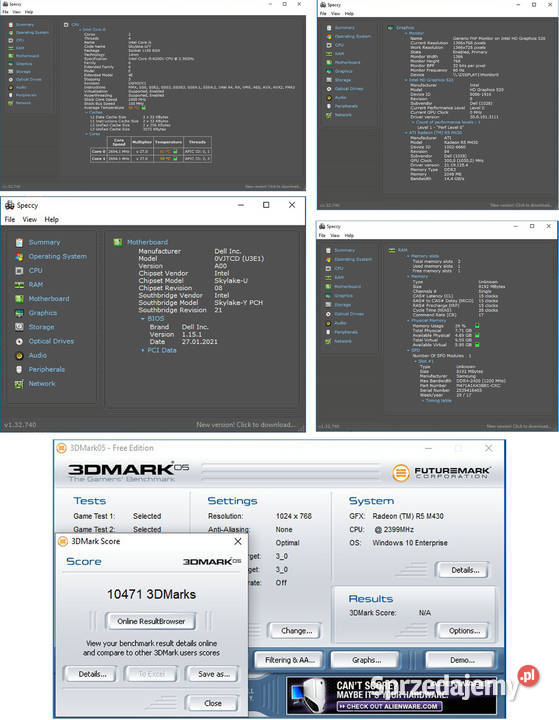Open CPU section in Motherboard Speccy window sidebar
The height and width of the screenshot is (720, 559).
point(35,270)
